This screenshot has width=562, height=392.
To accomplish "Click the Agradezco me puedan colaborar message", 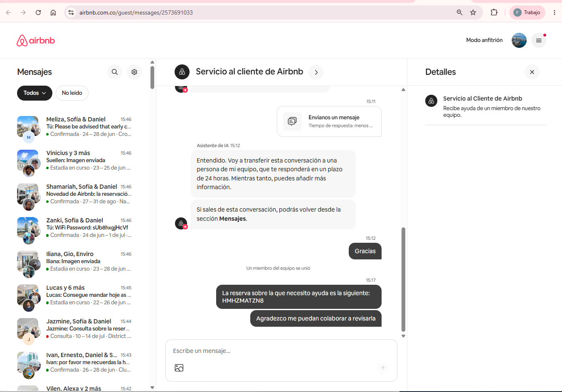I will point(316,318).
